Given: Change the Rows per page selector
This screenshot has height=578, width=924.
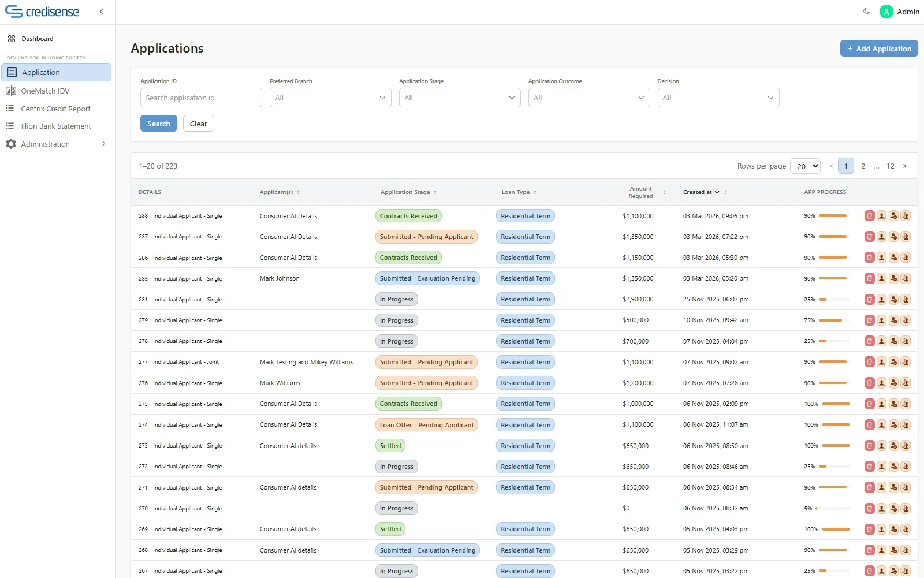Looking at the screenshot, I should pyautogui.click(x=805, y=166).
